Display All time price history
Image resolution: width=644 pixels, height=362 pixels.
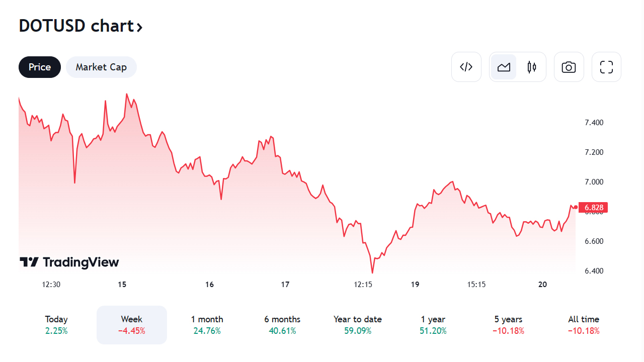point(584,325)
